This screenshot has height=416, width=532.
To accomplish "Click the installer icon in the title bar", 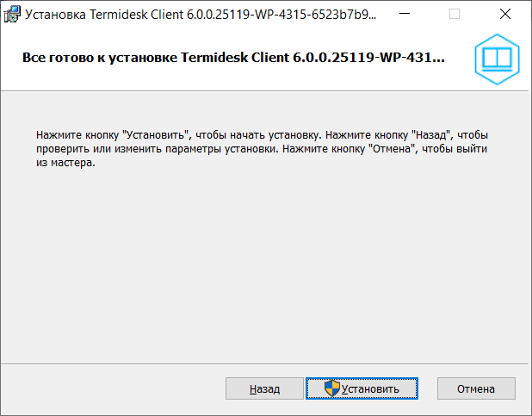I will (12, 14).
